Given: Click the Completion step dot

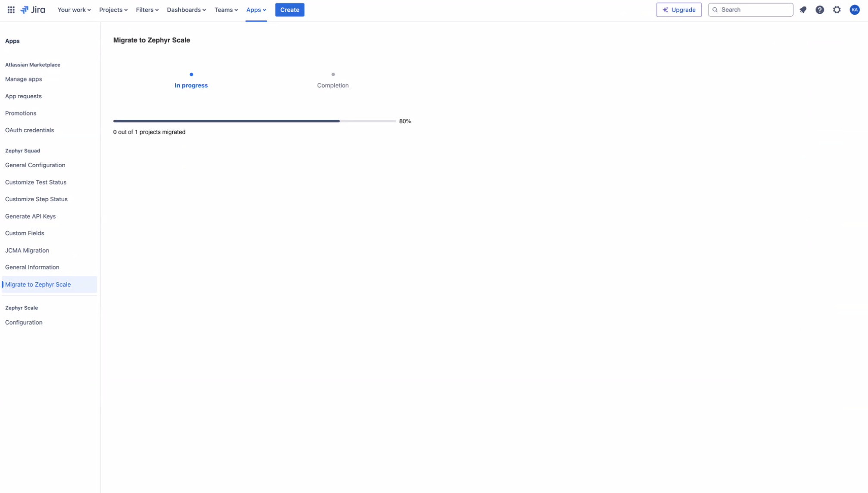Looking at the screenshot, I should click(x=333, y=75).
